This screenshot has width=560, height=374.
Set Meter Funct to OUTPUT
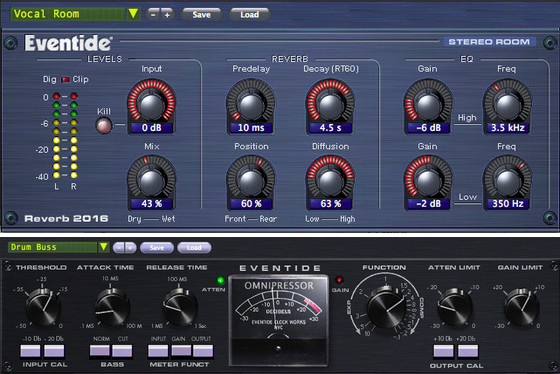(x=203, y=351)
